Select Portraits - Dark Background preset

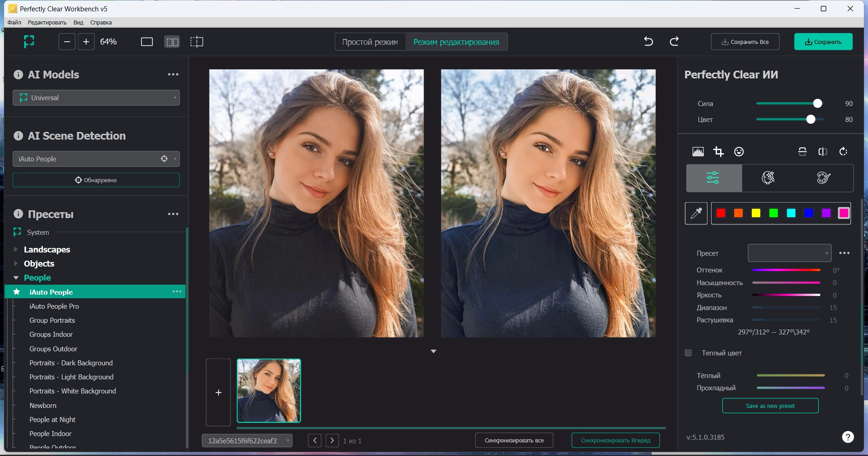coord(71,363)
